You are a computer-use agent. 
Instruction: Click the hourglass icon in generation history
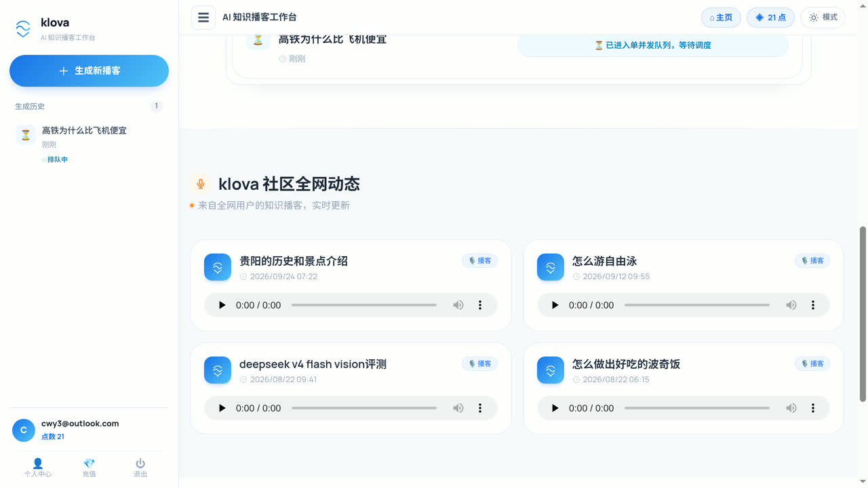pyautogui.click(x=26, y=135)
